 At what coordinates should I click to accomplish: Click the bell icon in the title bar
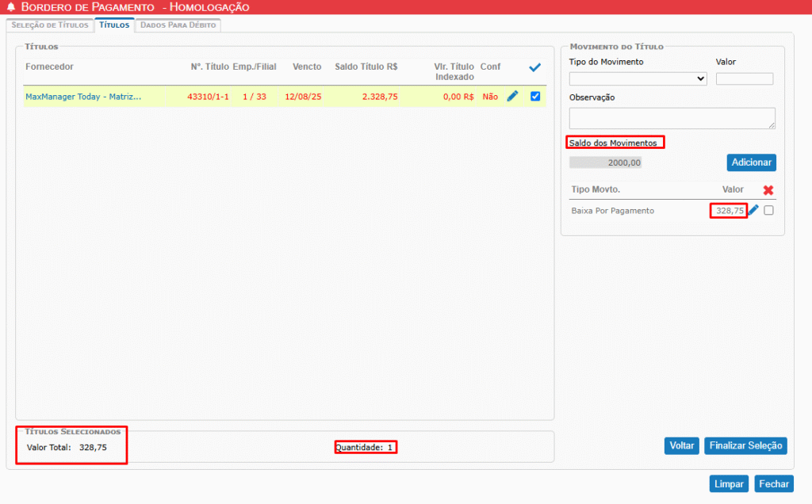tap(11, 7)
